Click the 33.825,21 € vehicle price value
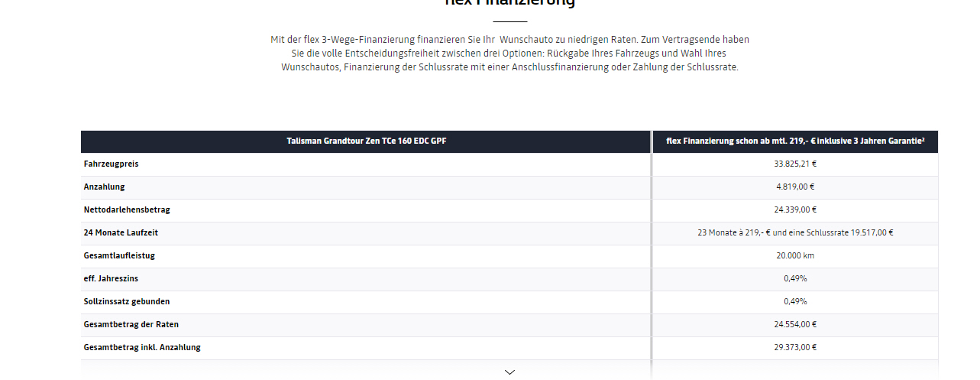980x380 pixels. pyautogui.click(x=795, y=164)
